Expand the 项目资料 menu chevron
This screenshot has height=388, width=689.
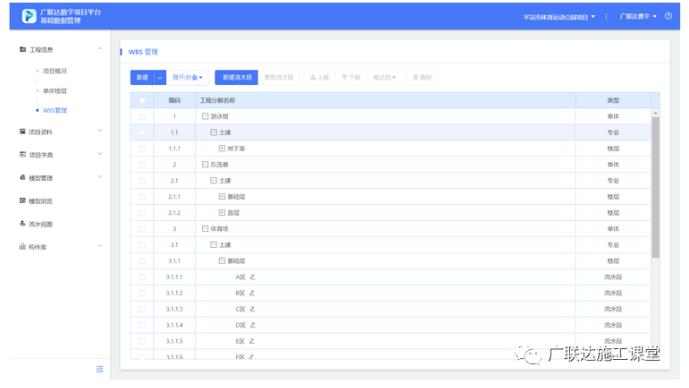[100, 131]
